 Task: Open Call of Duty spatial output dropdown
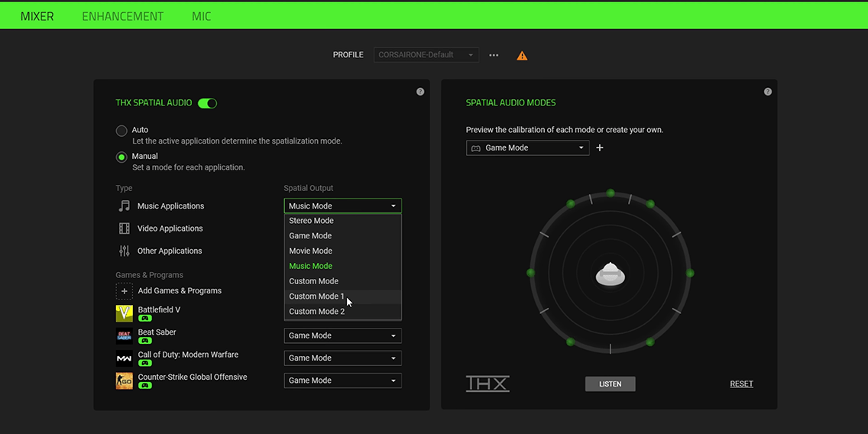(342, 358)
